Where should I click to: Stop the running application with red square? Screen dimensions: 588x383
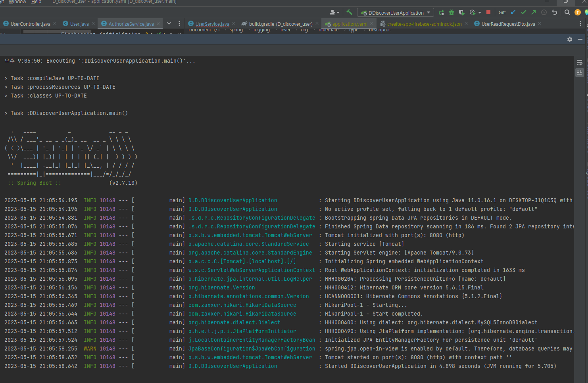click(x=488, y=13)
